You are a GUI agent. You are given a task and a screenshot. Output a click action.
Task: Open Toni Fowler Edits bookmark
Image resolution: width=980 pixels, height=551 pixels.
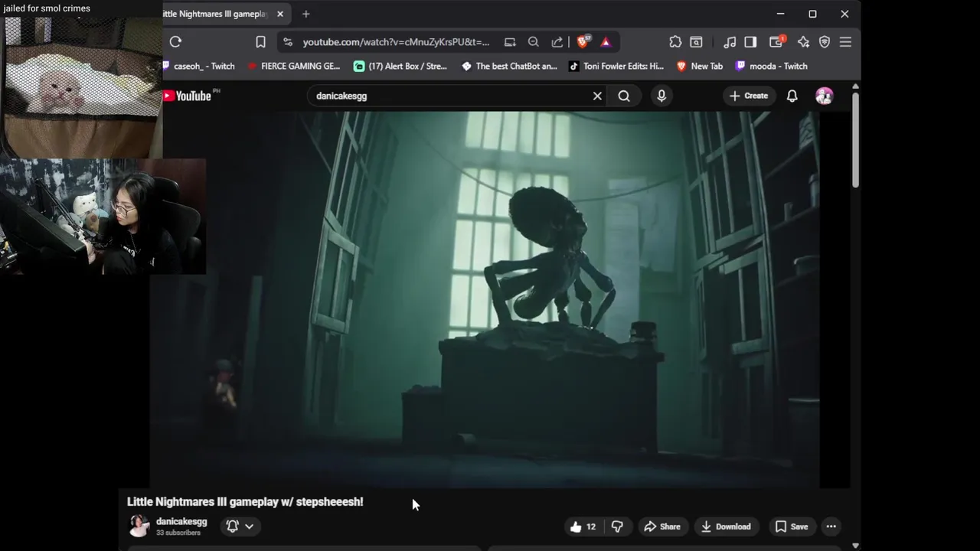pos(616,66)
